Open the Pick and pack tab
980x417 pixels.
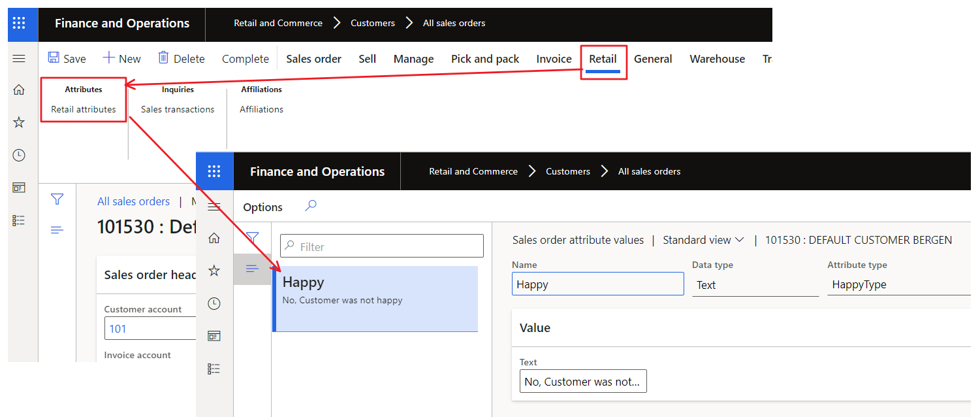485,59
